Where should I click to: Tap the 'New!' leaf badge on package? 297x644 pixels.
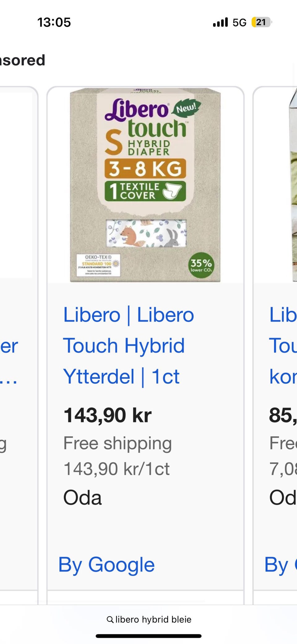click(x=186, y=108)
